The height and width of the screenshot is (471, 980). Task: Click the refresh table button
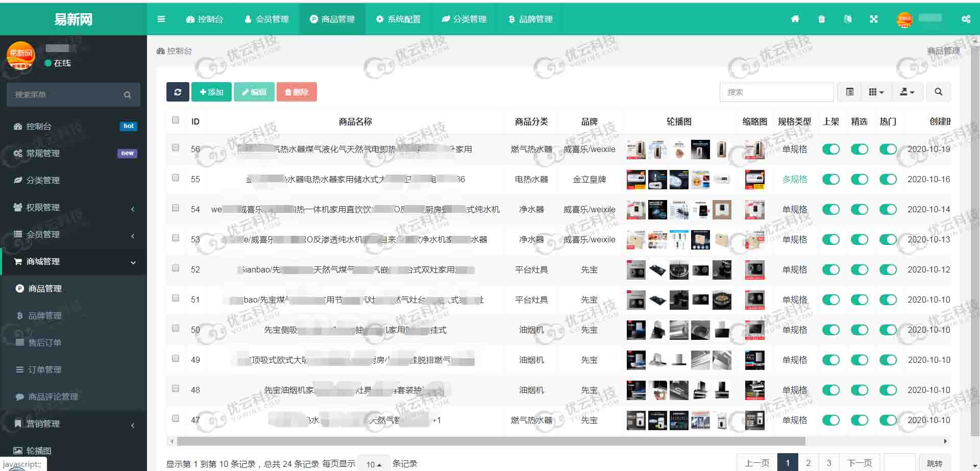click(178, 92)
